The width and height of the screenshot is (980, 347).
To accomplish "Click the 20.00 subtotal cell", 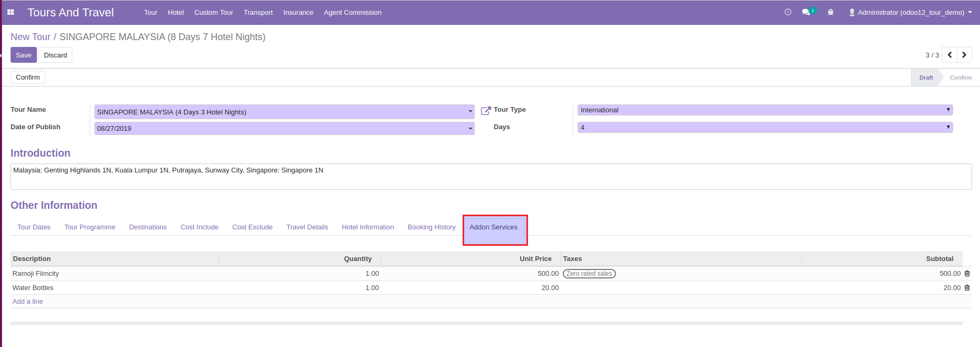I will [882, 288].
